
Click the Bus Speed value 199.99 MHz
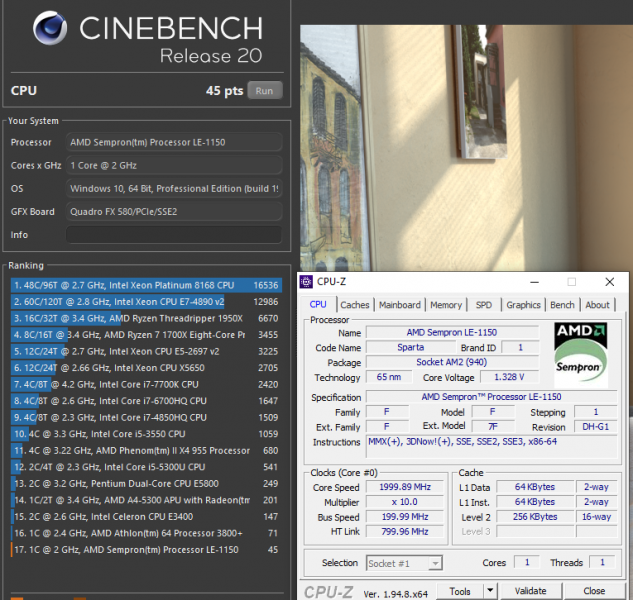[405, 517]
